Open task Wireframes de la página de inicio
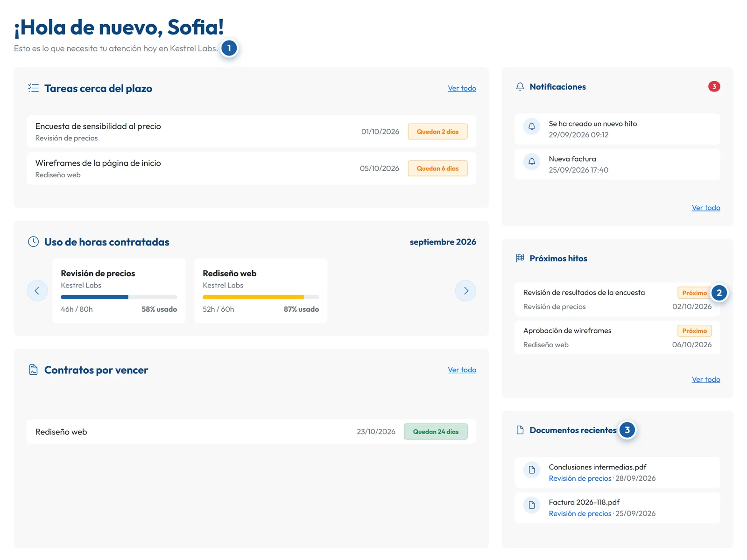 [252, 168]
